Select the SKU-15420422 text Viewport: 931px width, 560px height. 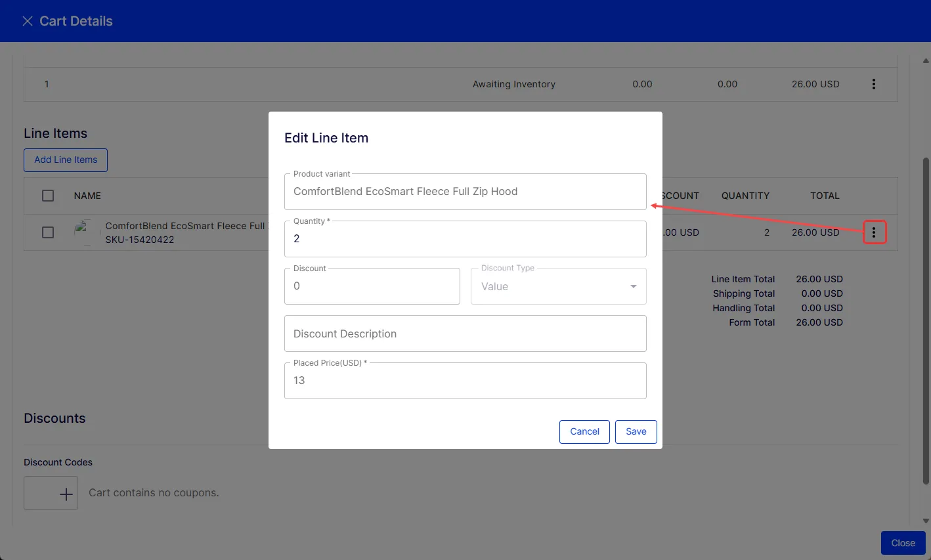[140, 240]
